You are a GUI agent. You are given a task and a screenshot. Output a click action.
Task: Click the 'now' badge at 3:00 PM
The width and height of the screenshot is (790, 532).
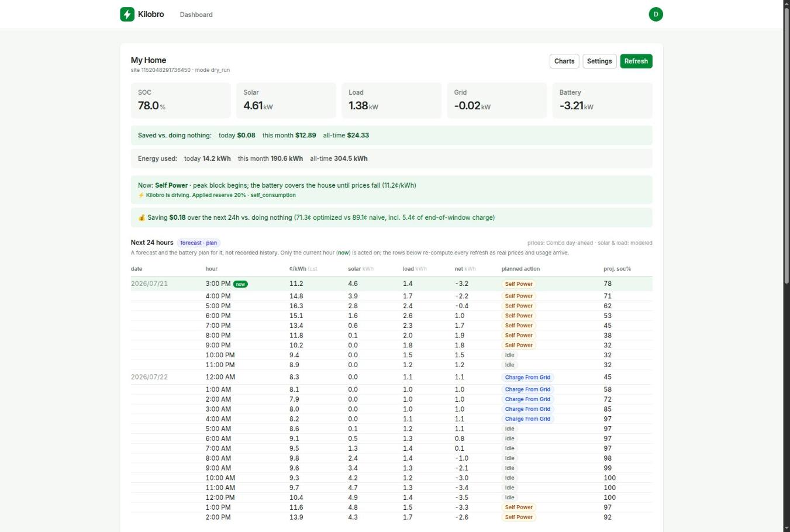240,284
